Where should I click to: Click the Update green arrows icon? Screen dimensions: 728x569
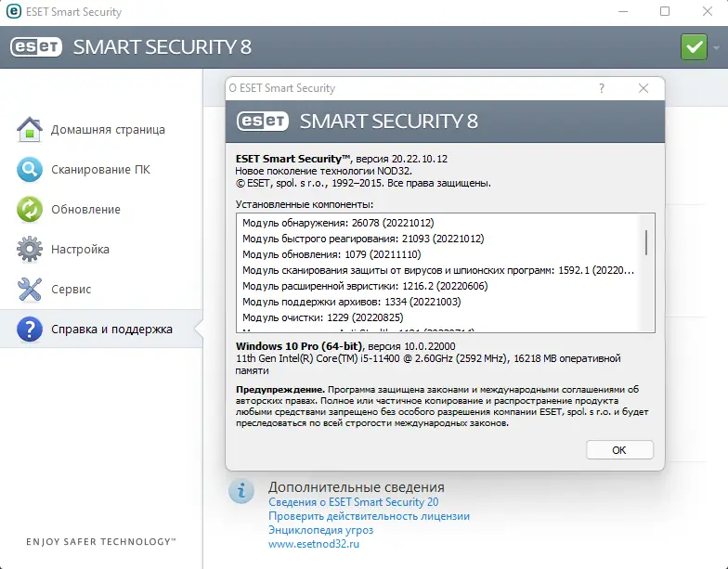pos(30,209)
